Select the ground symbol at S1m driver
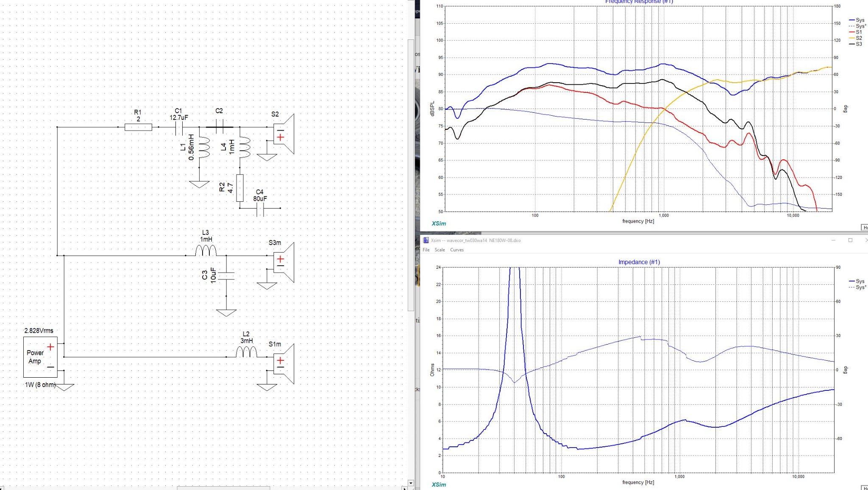Viewport: 868px width, 490px height. click(267, 387)
